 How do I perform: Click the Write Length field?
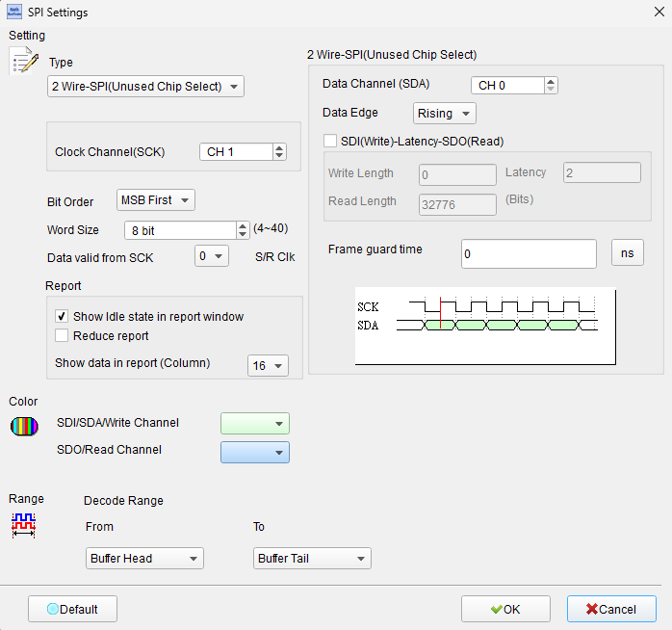pos(457,174)
